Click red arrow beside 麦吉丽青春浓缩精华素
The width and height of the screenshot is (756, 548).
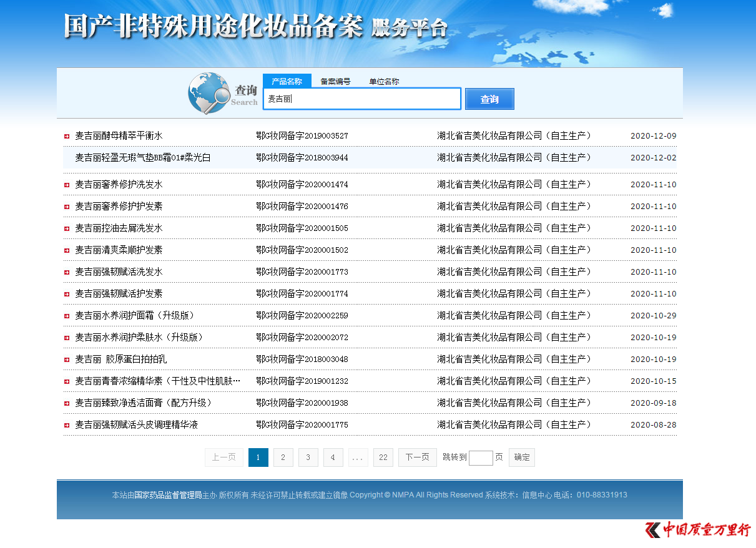click(66, 381)
